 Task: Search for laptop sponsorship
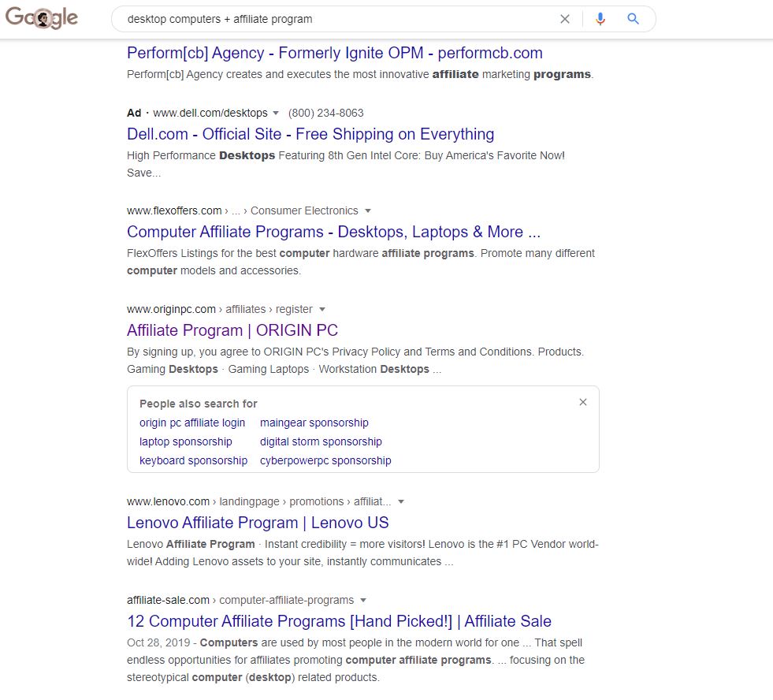[x=186, y=441]
